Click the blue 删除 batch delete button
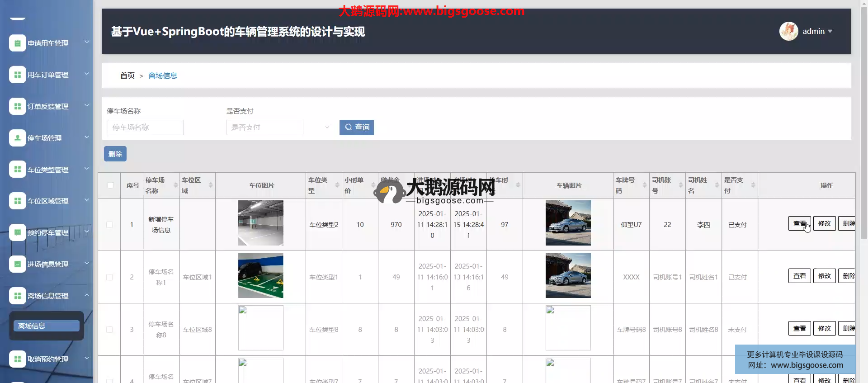 (115, 154)
